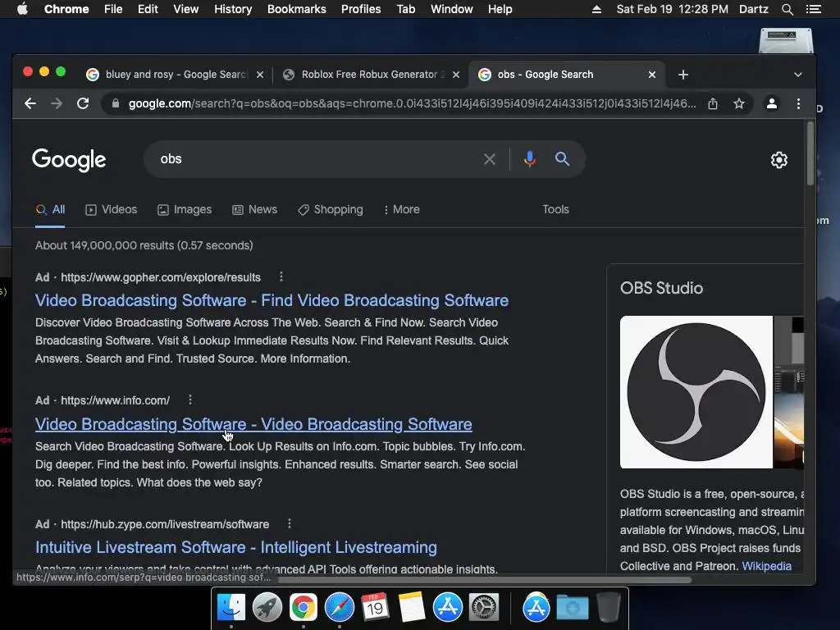The height and width of the screenshot is (630, 840).
Task: Click the URL in the address bar
Action: tap(413, 103)
